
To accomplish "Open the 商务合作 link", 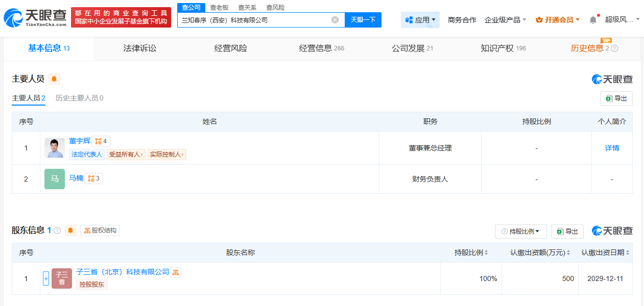I will (x=462, y=20).
